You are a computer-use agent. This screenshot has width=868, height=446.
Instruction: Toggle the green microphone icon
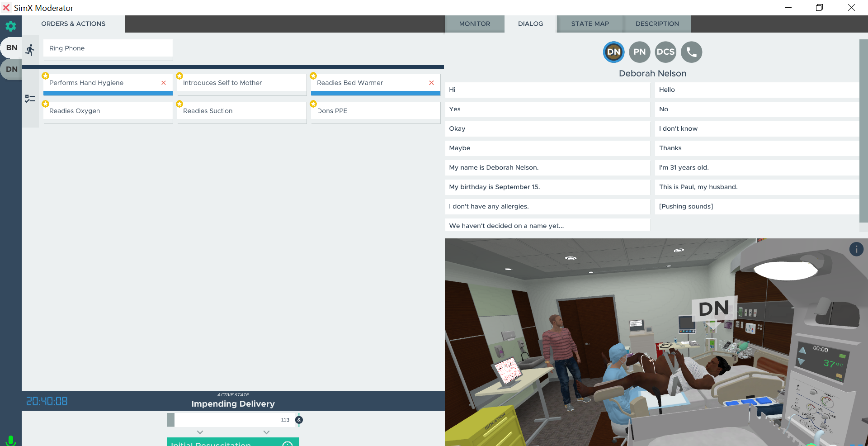(x=11, y=440)
